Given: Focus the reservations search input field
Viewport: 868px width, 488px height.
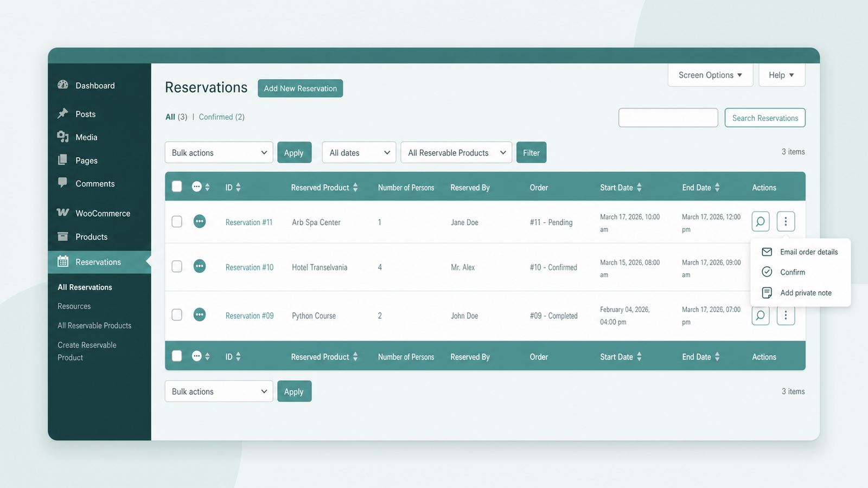Looking at the screenshot, I should click(x=668, y=118).
